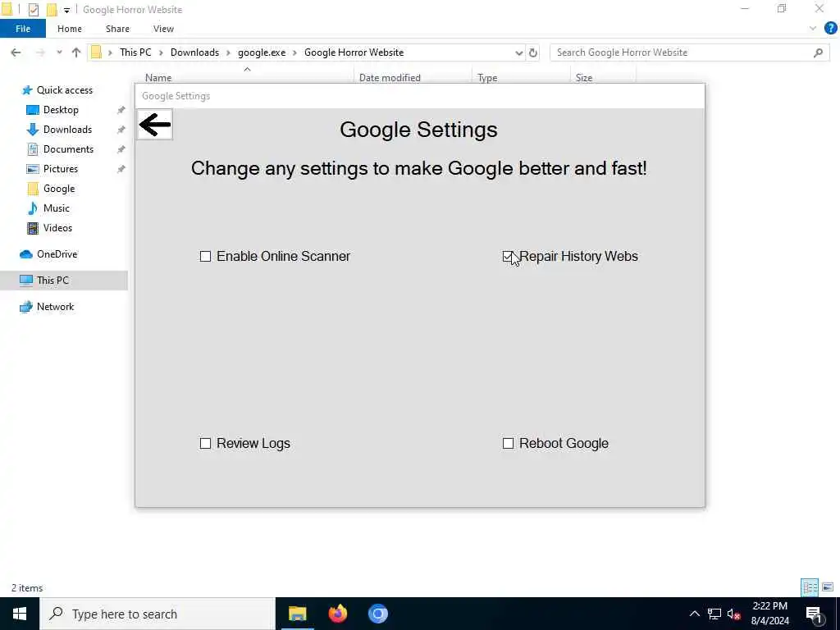This screenshot has width=840, height=630.
Task: Open Desktop in navigation pane
Action: click(61, 110)
